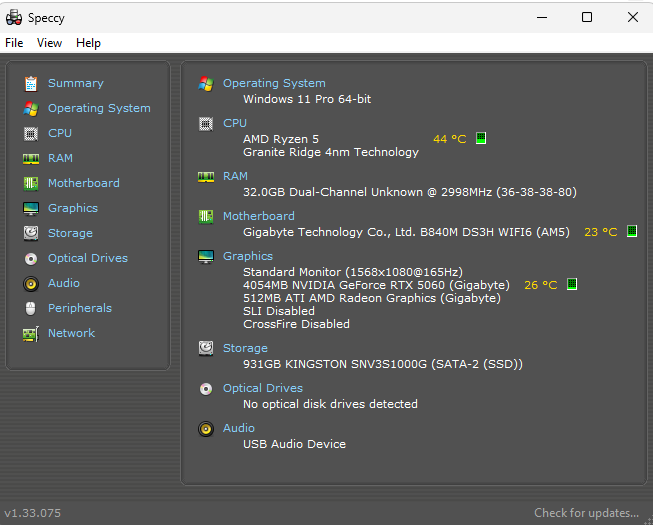Click the Peripherals mouse icon in sidebar
Image resolution: width=653 pixels, height=525 pixels.
point(31,309)
